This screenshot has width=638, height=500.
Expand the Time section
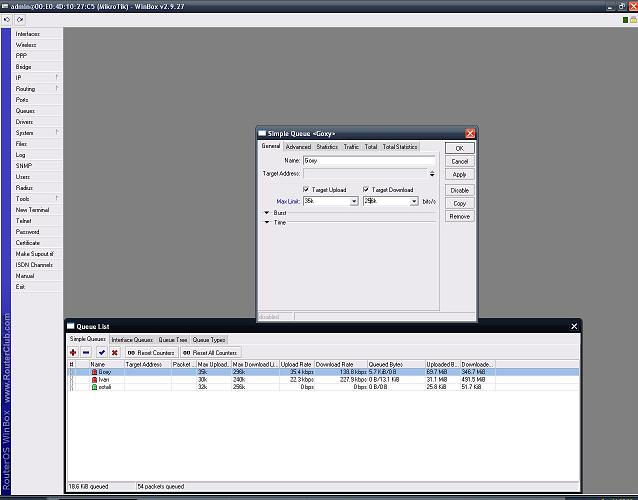pyautogui.click(x=267, y=223)
